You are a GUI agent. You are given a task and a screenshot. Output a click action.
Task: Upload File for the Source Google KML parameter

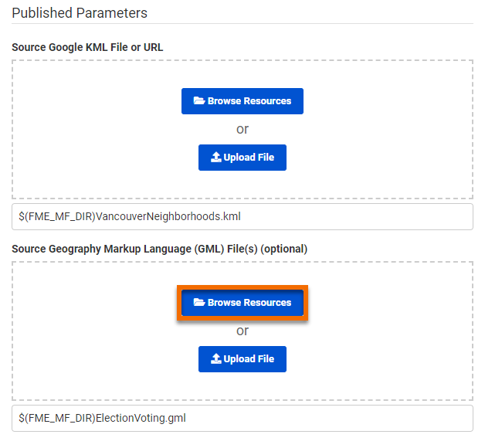(x=242, y=158)
